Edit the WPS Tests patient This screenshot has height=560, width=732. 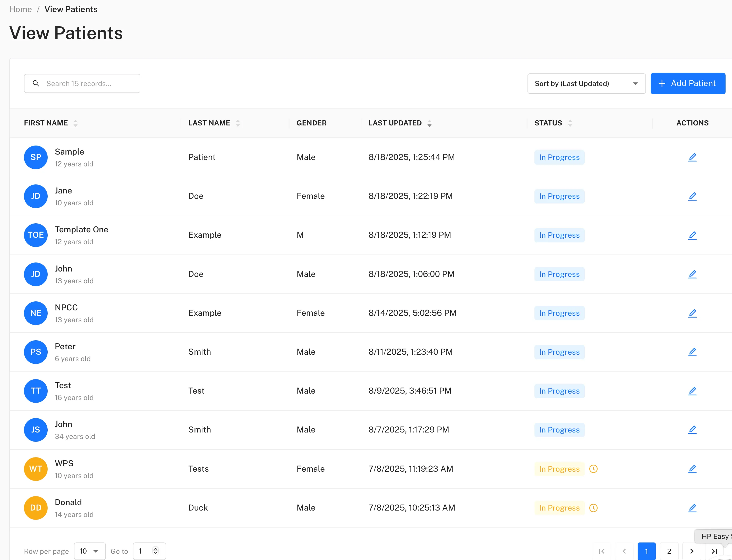[x=692, y=469]
